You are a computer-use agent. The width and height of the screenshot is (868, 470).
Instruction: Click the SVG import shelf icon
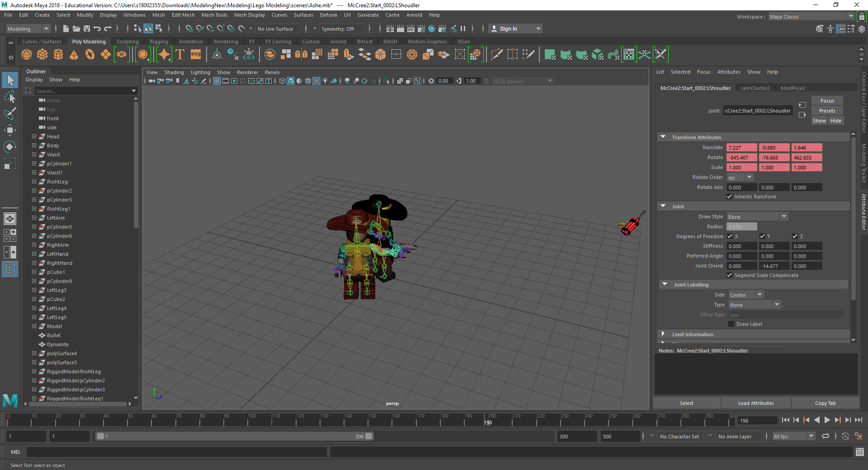(x=195, y=55)
